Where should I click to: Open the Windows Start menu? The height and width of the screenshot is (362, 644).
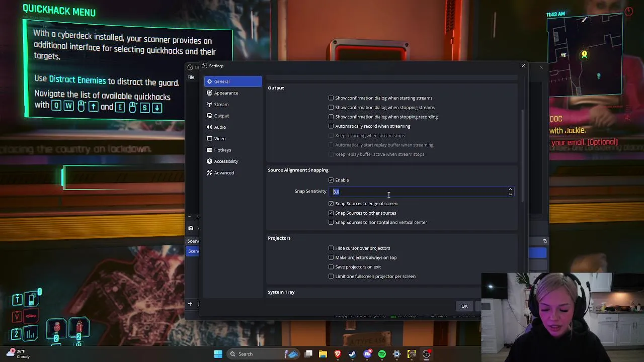(x=218, y=354)
